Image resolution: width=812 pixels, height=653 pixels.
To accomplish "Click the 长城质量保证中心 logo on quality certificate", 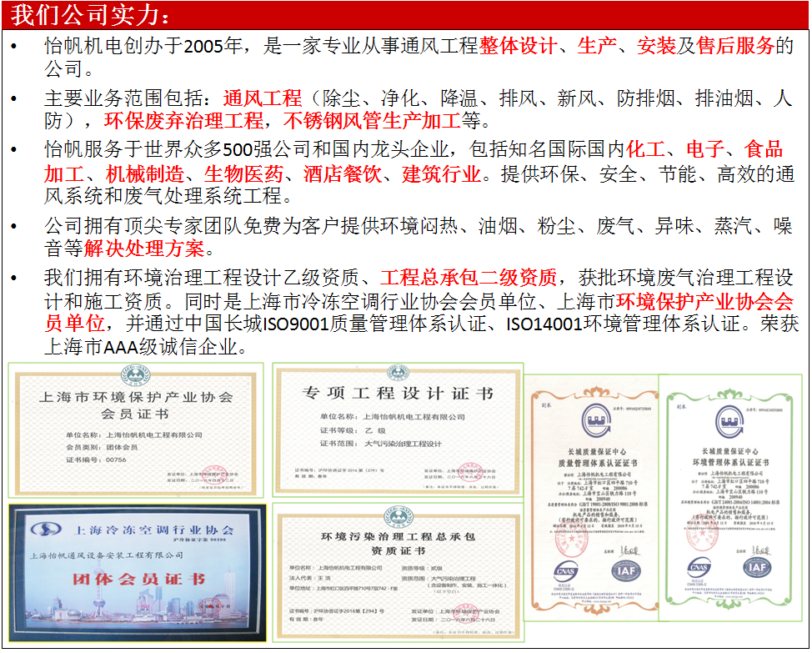I will 597,420.
